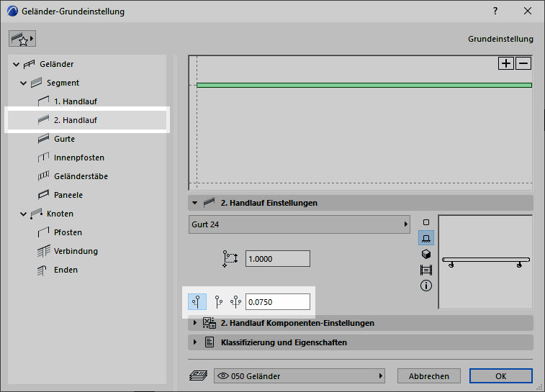
Task: Click the Knoten icon in tree
Action: [x=36, y=214]
